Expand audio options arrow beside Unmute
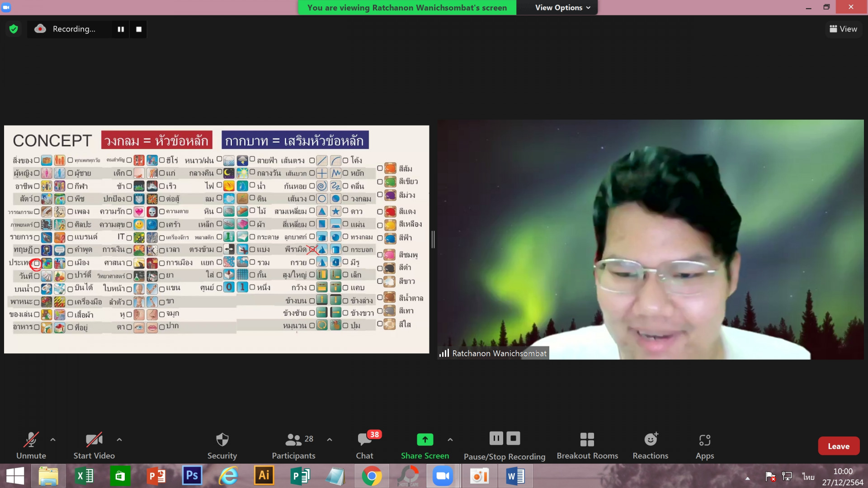 pyautogui.click(x=53, y=439)
